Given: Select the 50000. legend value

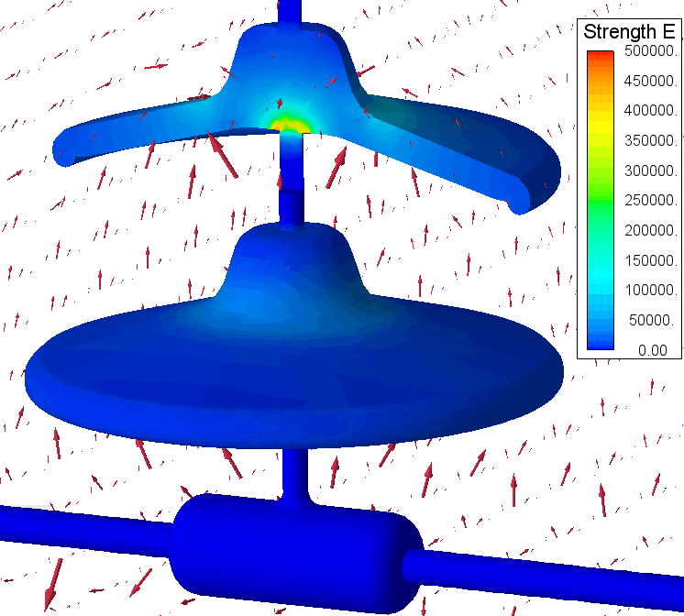Looking at the screenshot, I should coord(652,320).
